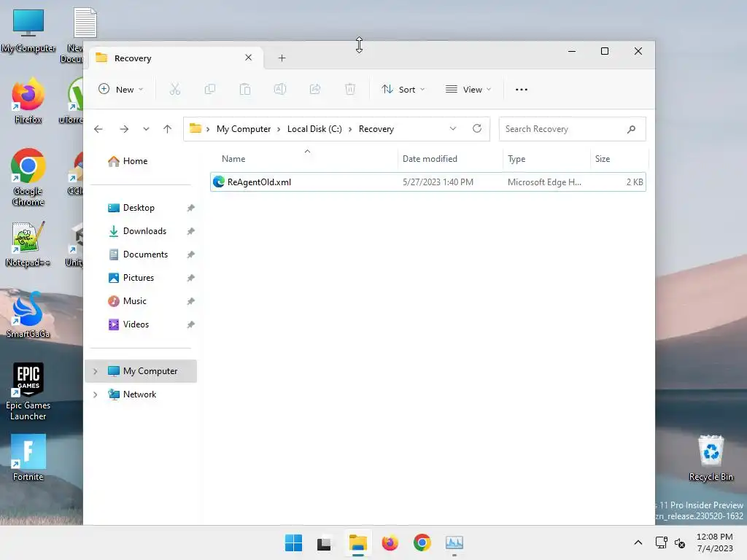Click the Cut scissors icon in toolbar
This screenshot has width=747, height=560.
point(175,89)
